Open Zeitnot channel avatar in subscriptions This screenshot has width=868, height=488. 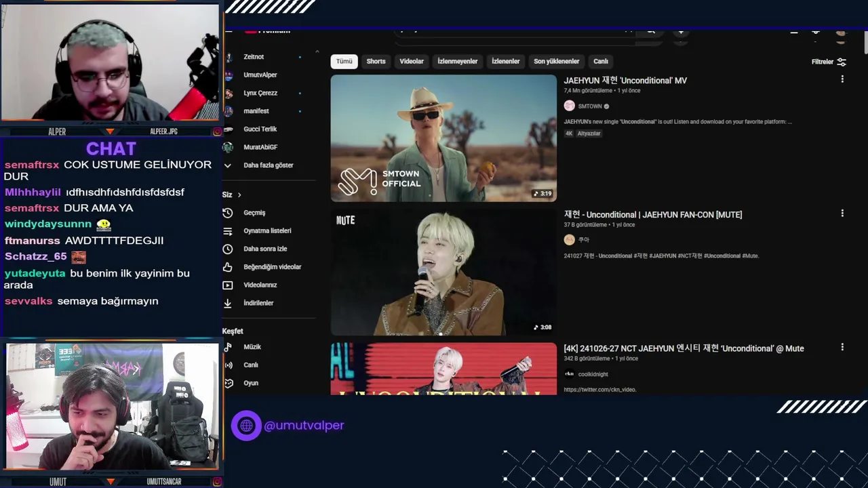229,57
